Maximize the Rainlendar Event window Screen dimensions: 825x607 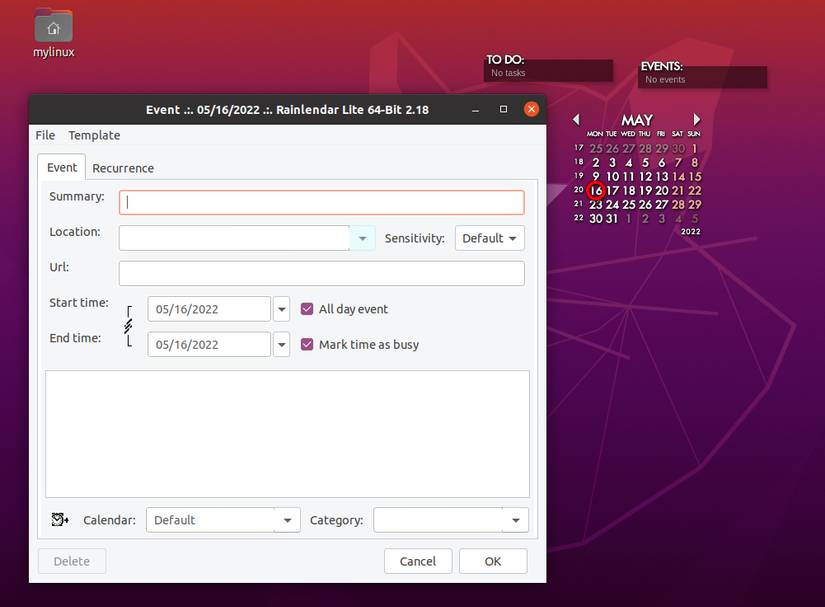pyautogui.click(x=504, y=109)
